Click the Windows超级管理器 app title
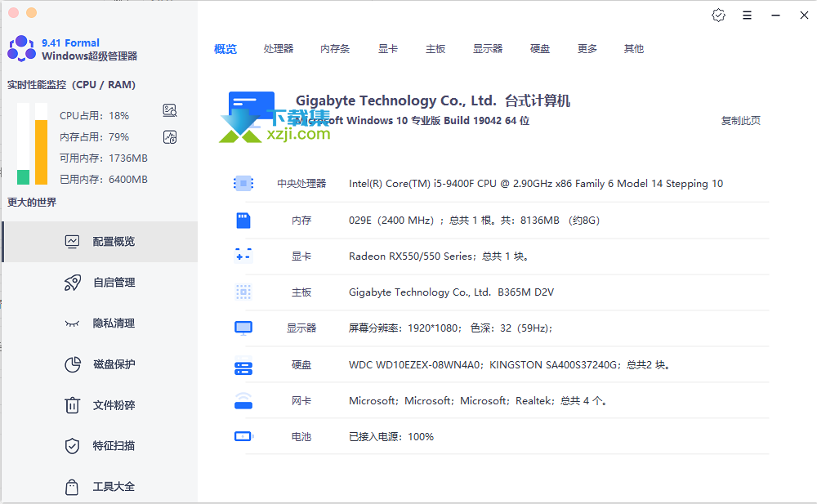817x504 pixels. click(x=90, y=56)
